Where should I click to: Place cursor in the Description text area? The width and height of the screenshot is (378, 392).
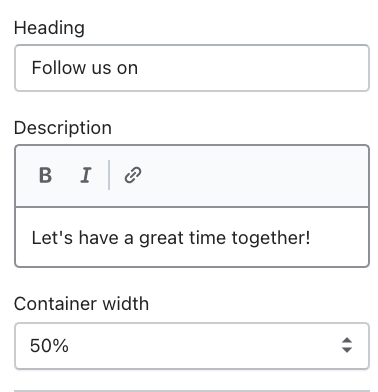pos(192,237)
